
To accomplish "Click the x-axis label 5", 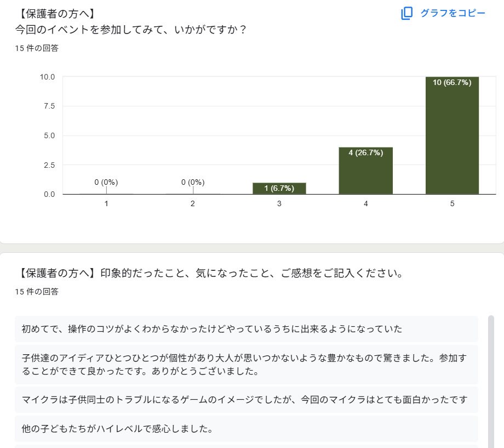I will click(x=453, y=204).
